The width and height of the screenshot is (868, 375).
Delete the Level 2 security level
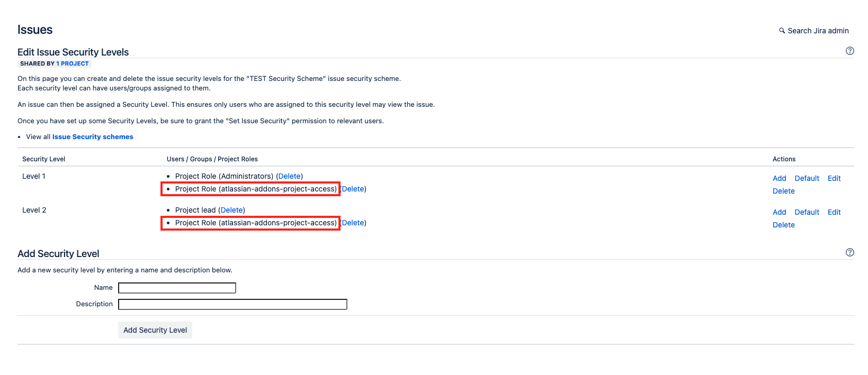point(783,225)
